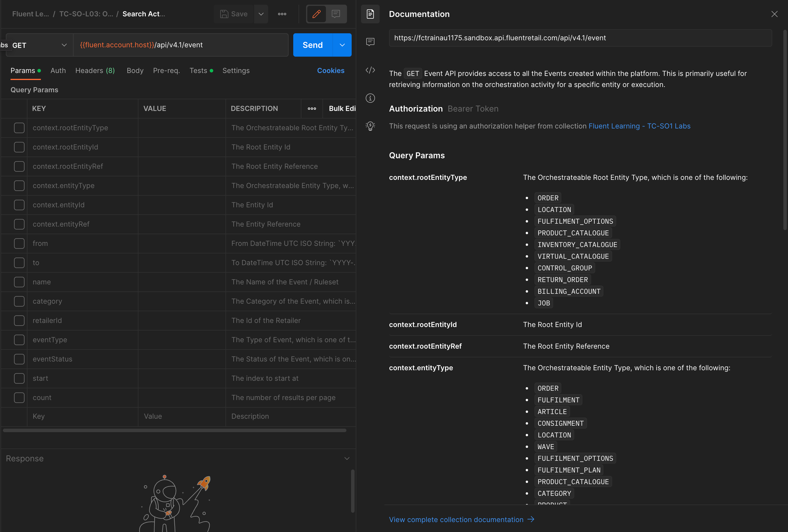
Task: Expand the Save options dropdown arrow
Action: click(261, 14)
